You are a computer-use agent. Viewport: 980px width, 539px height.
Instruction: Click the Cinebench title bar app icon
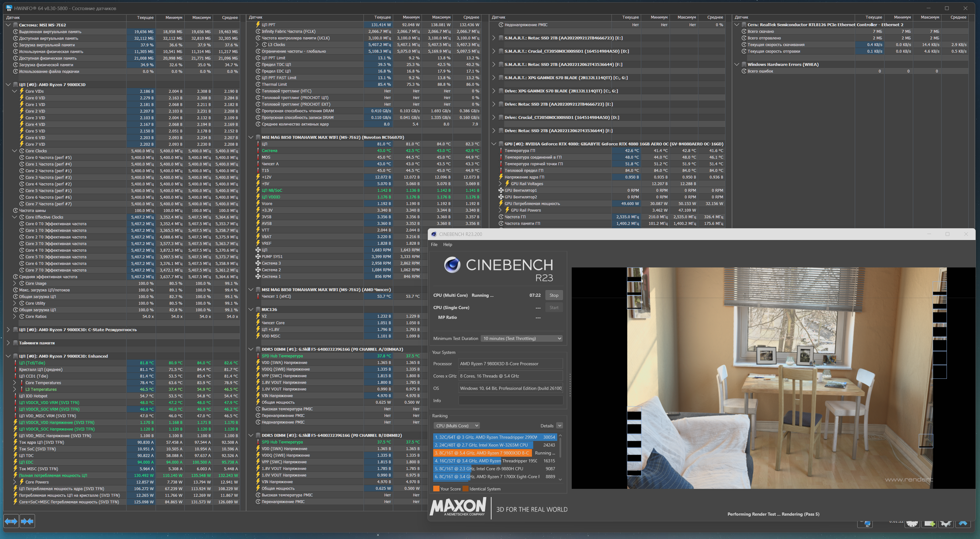(434, 234)
